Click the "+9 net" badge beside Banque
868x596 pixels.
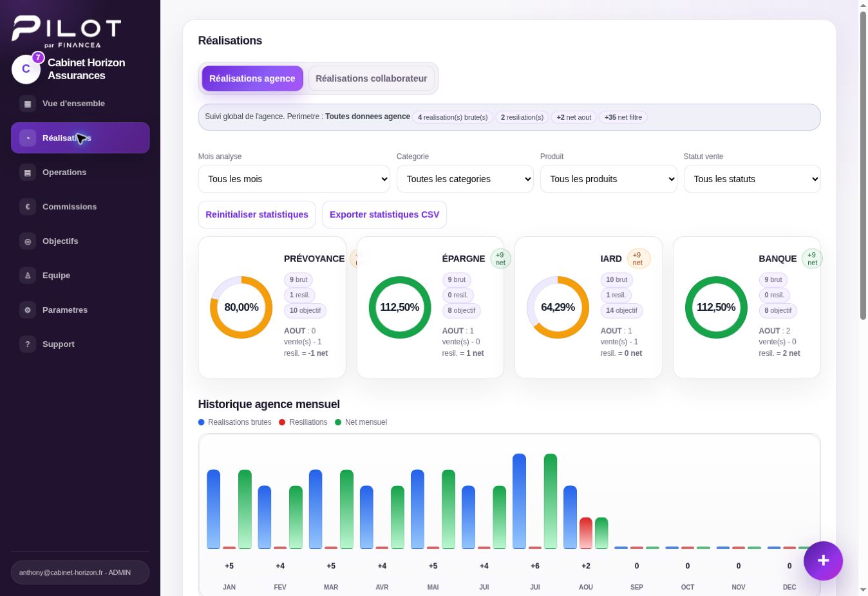(812, 259)
